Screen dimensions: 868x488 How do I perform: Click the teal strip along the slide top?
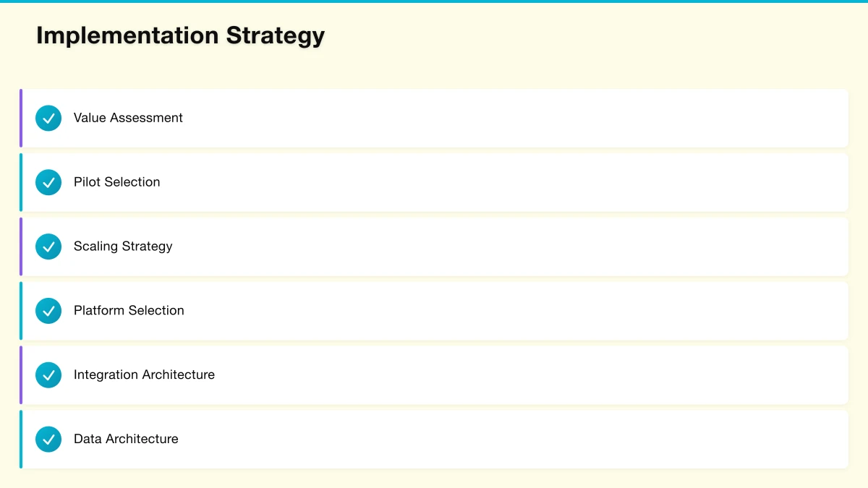(x=434, y=1)
